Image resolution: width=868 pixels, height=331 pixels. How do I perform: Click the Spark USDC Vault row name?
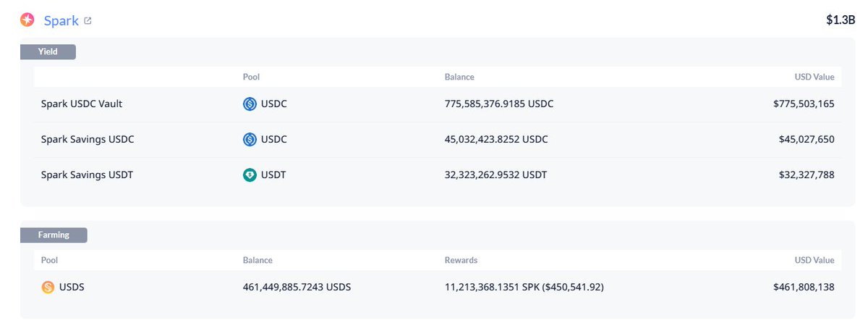tap(82, 104)
